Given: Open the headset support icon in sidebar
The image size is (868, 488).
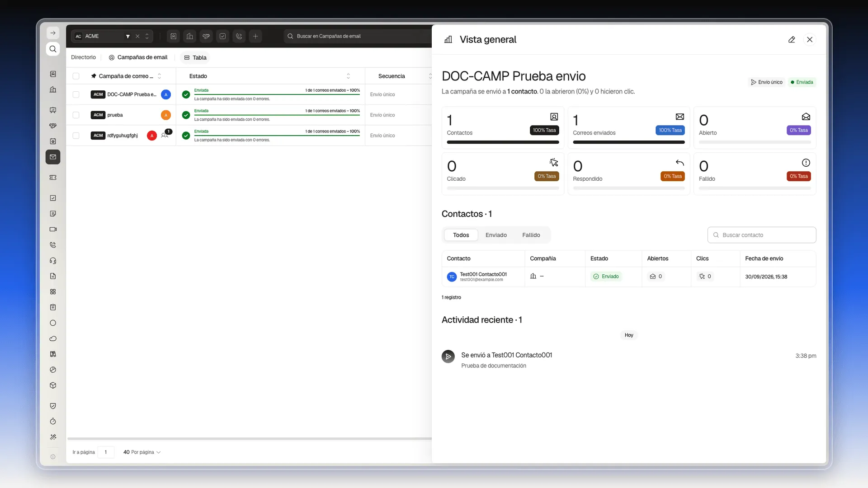Looking at the screenshot, I should (53, 260).
